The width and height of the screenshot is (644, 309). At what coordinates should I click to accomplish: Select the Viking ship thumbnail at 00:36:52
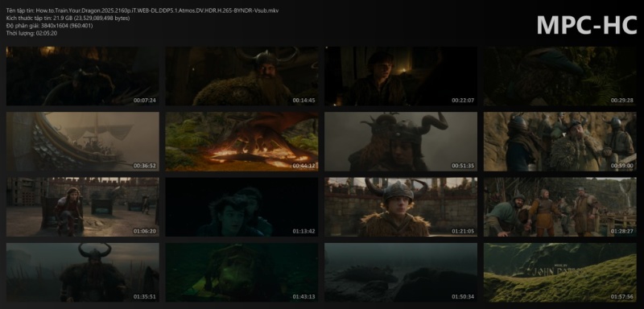tap(83, 142)
